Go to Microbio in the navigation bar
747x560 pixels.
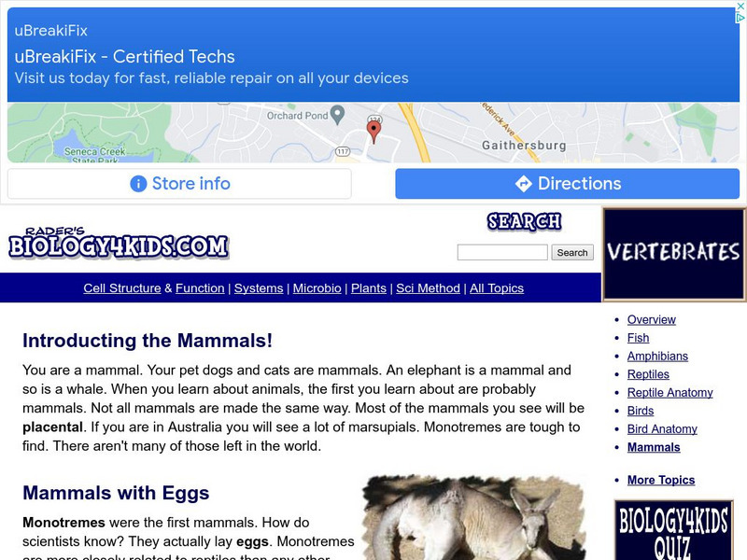[x=317, y=288]
